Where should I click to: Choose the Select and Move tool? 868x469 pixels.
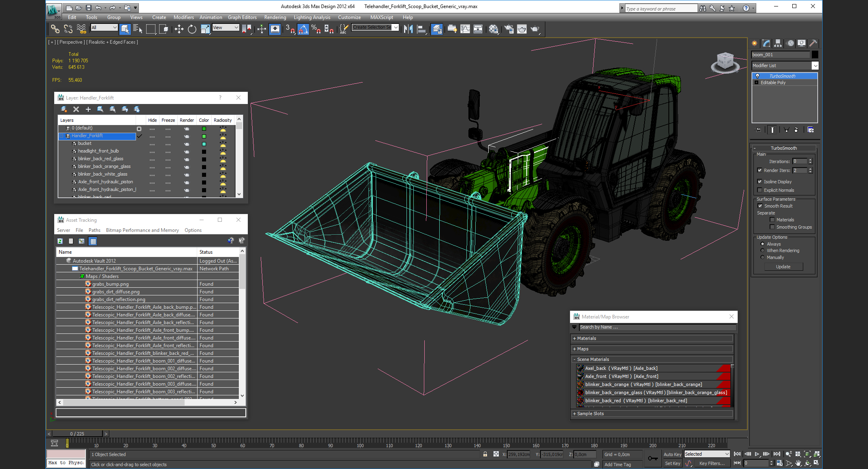[x=179, y=29]
